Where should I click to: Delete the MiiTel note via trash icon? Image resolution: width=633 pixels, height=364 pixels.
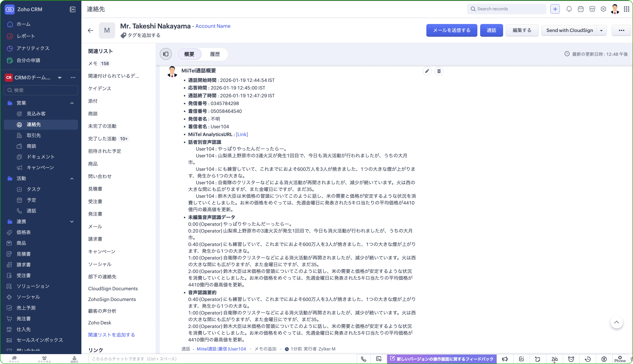(439, 71)
